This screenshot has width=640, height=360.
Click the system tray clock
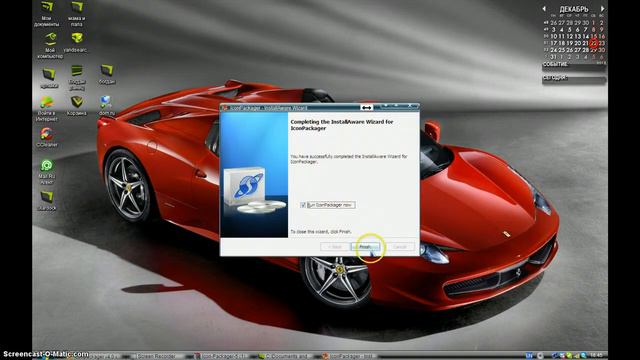596,356
